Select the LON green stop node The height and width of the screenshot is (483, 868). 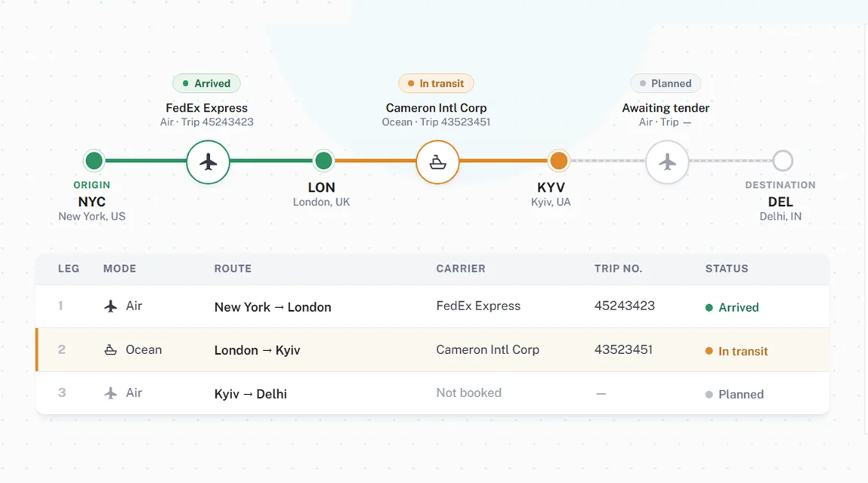323,161
